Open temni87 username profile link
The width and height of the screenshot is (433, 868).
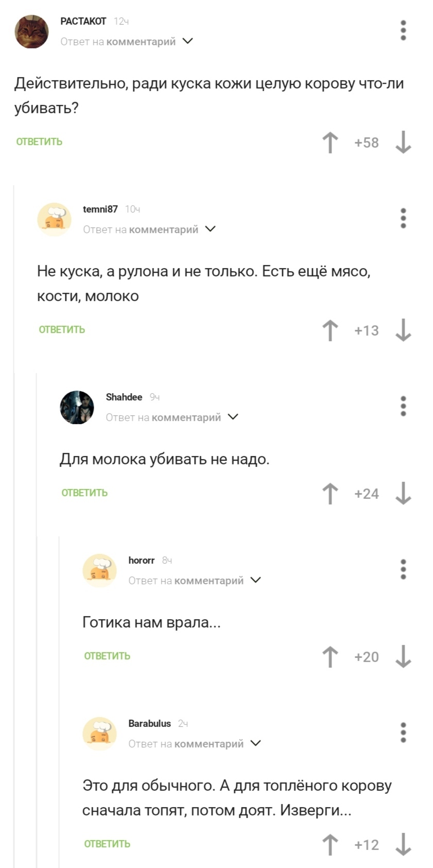coord(100,209)
